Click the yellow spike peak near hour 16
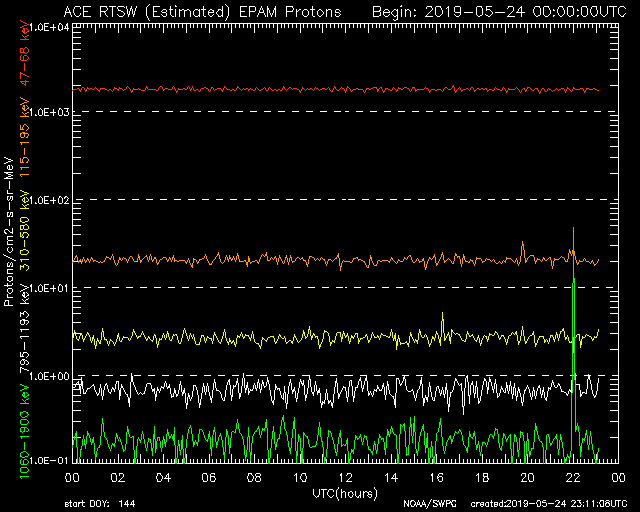The height and width of the screenshot is (512, 640). [443, 315]
